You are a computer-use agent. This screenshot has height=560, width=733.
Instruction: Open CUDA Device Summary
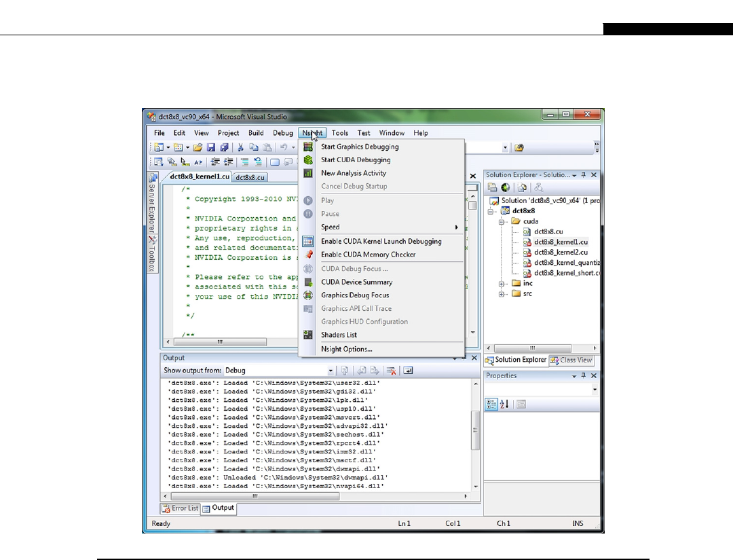[382, 282]
